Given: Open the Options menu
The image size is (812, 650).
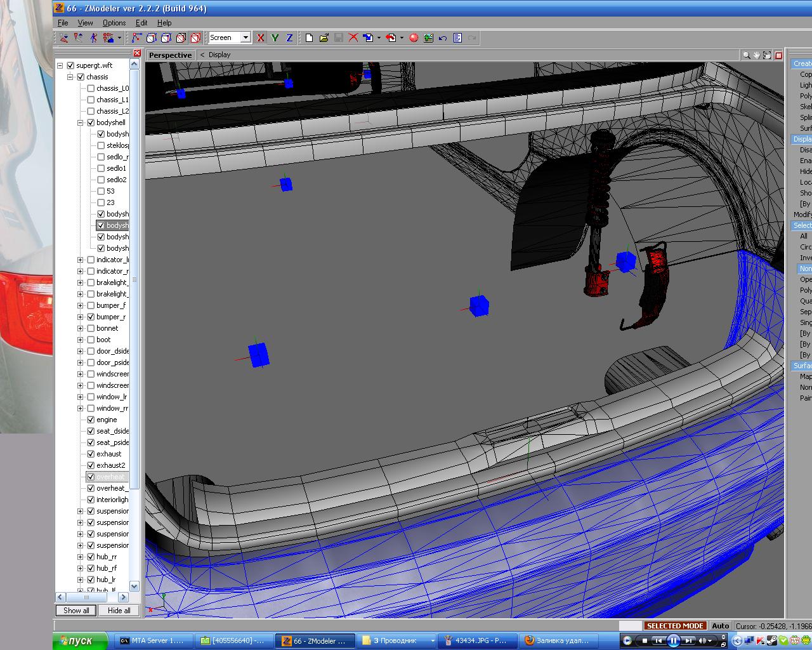Looking at the screenshot, I should point(114,23).
